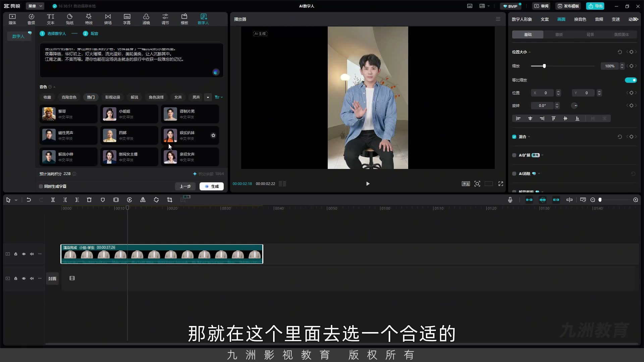Play the video in player
Image resolution: width=644 pixels, height=362 pixels.
click(368, 184)
